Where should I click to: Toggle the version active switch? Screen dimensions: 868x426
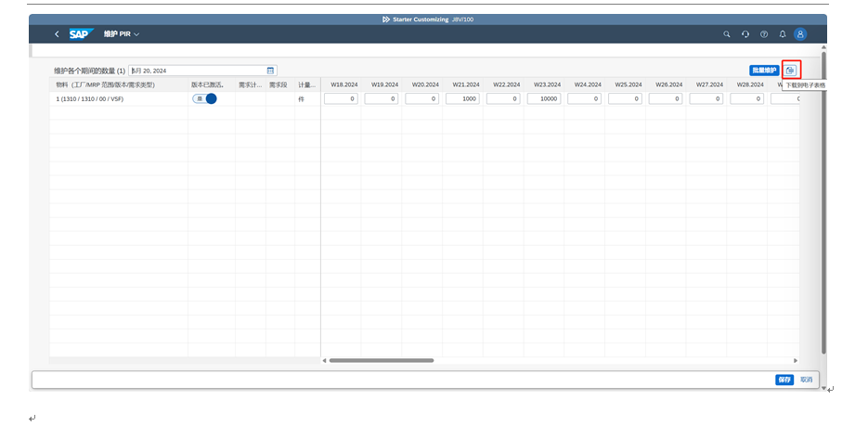(204, 98)
